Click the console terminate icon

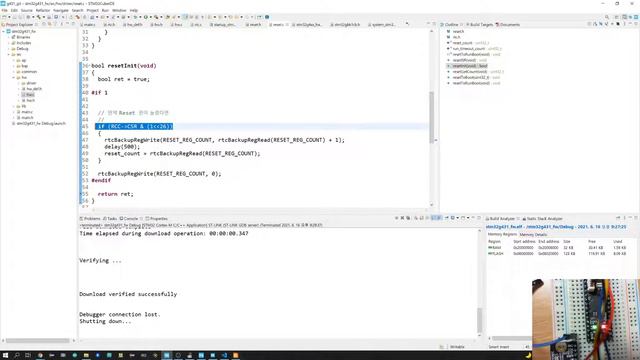[397, 218]
